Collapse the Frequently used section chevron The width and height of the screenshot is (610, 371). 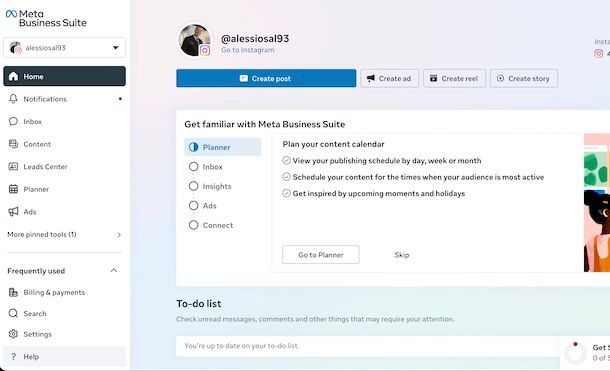pos(114,270)
